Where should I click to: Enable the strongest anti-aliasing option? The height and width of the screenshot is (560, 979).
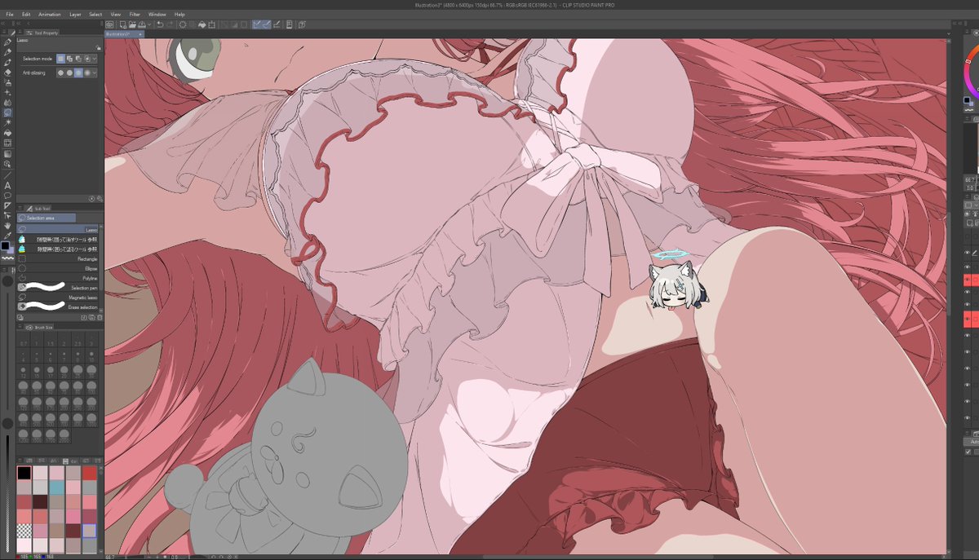(x=87, y=73)
